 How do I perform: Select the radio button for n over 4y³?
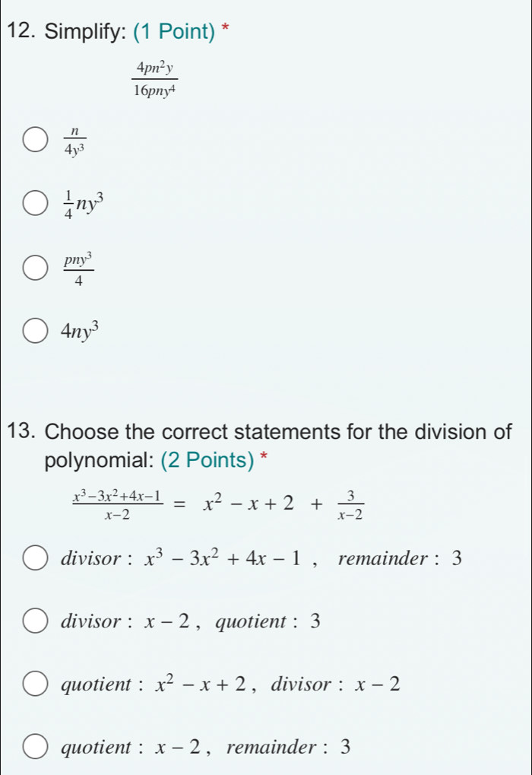coord(35,141)
